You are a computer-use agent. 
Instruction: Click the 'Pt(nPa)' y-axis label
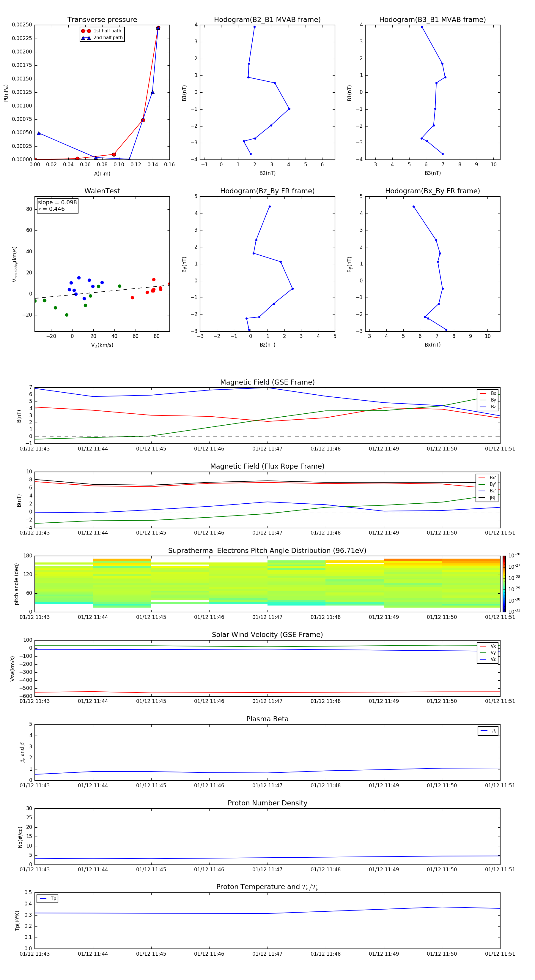coord(6,92)
